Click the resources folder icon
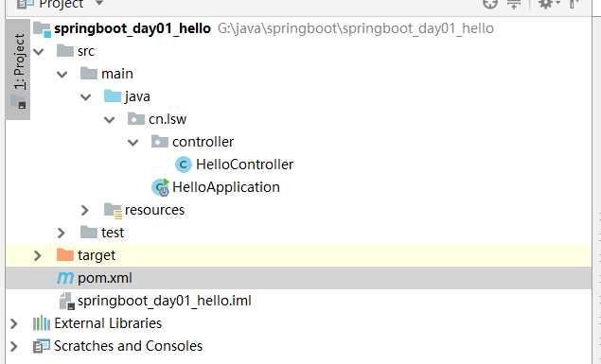601x364 pixels. [113, 210]
